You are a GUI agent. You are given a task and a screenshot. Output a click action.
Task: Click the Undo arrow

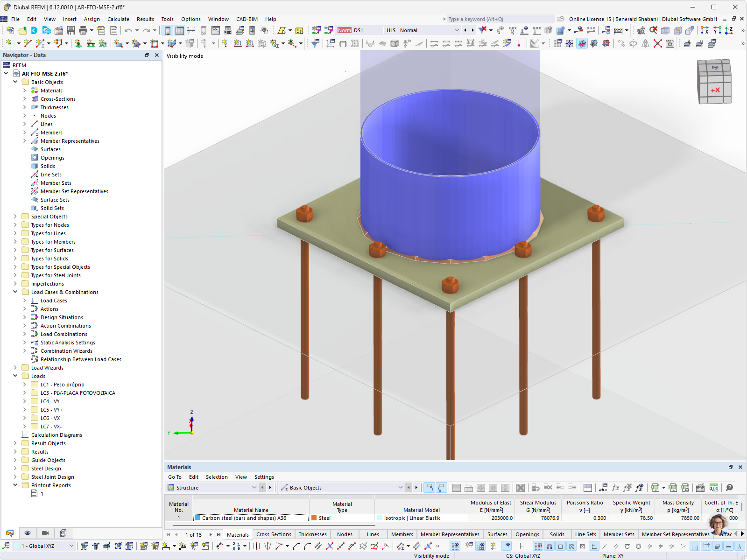[x=128, y=30]
